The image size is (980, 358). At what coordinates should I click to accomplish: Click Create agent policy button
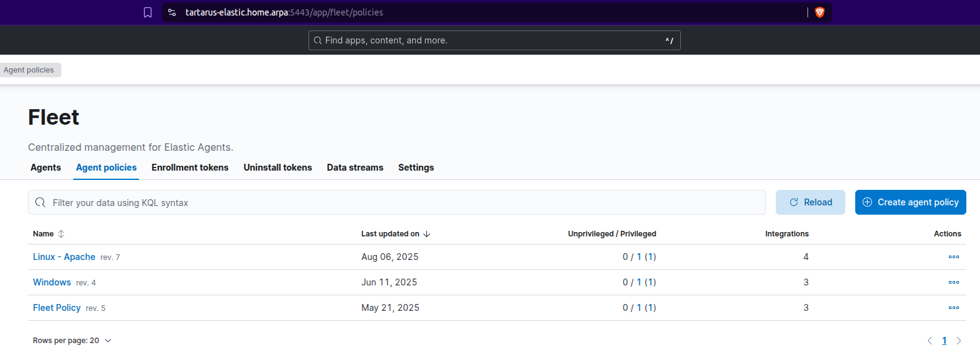tap(910, 202)
